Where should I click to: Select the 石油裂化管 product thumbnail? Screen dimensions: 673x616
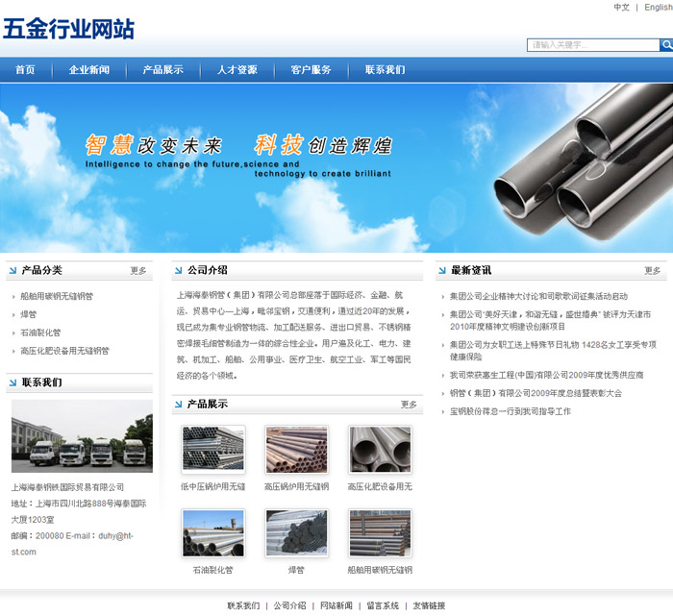212,532
